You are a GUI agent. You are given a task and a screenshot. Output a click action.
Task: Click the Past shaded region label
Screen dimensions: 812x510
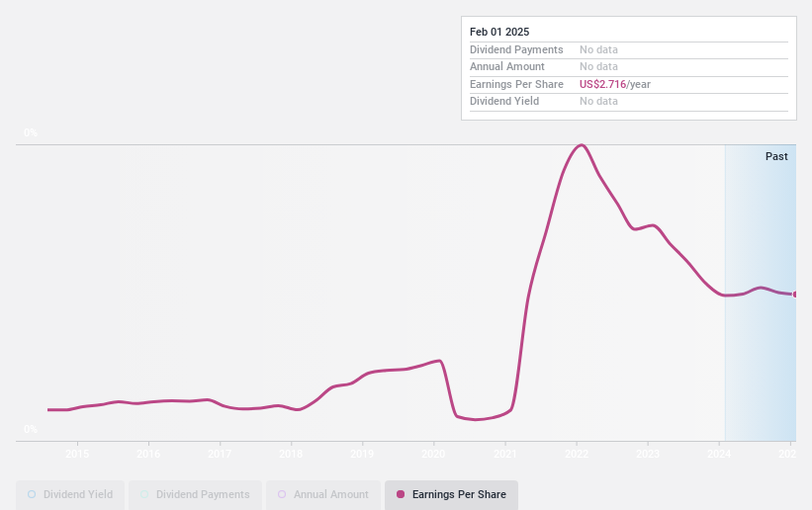coord(776,156)
